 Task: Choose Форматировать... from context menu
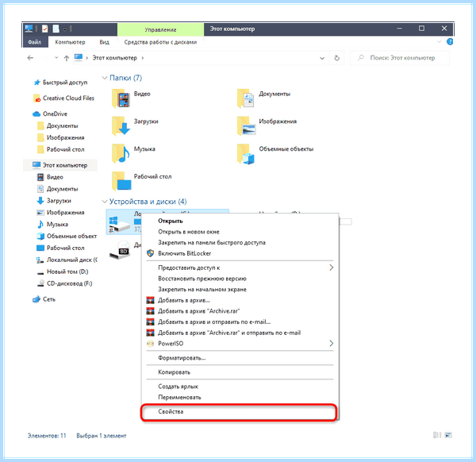click(x=240, y=358)
